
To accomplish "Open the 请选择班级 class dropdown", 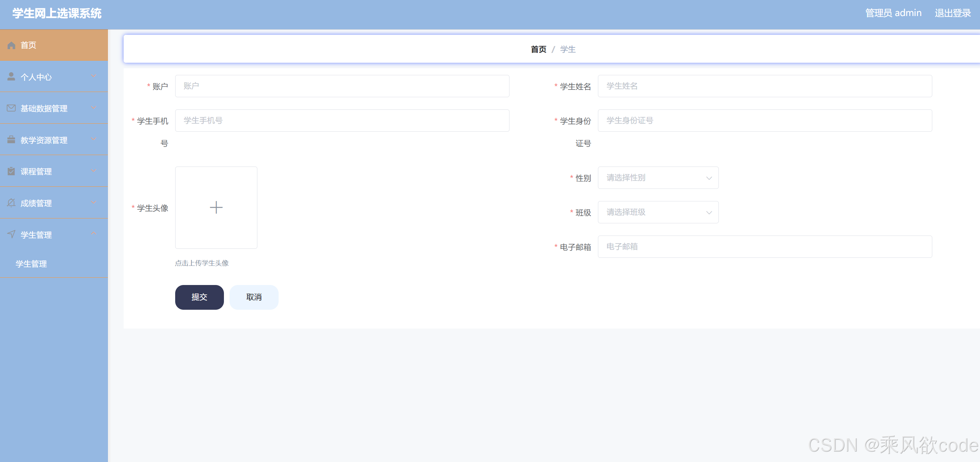I will [658, 212].
